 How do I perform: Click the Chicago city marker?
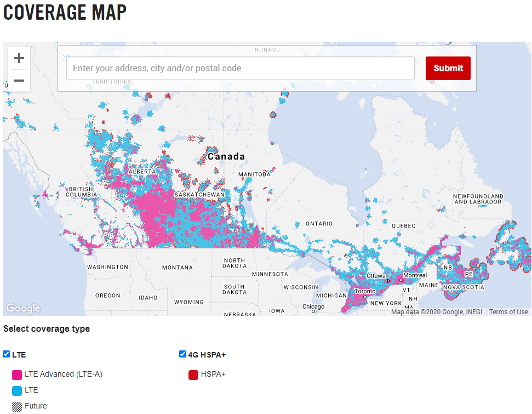point(313,311)
